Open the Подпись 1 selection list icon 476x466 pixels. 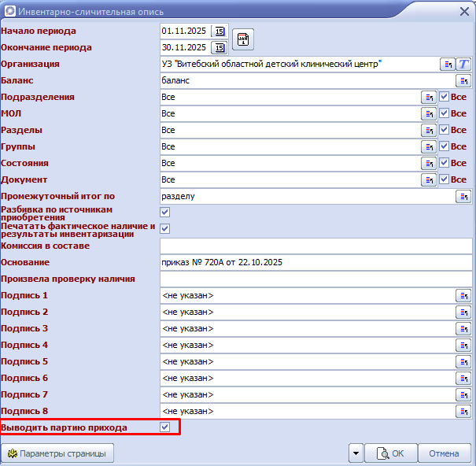pyautogui.click(x=463, y=296)
